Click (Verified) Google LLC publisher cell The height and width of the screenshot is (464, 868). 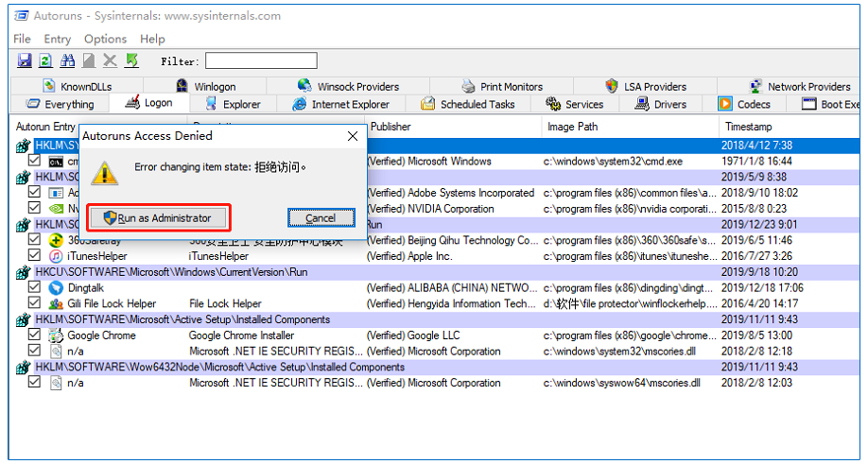[413, 335]
